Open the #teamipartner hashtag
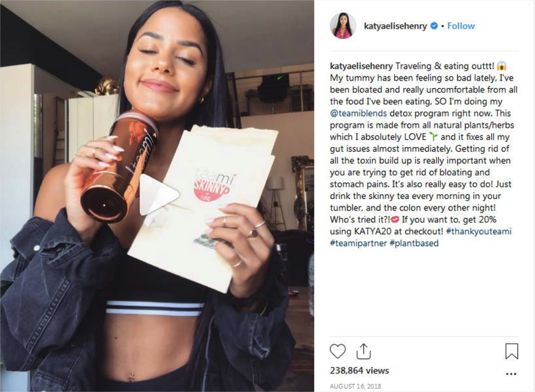The image size is (535, 392). click(358, 243)
